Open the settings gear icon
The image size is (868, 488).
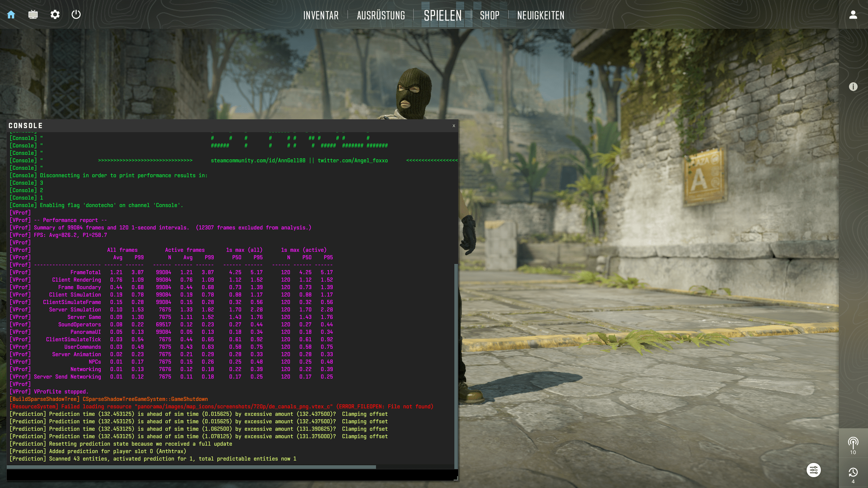55,15
